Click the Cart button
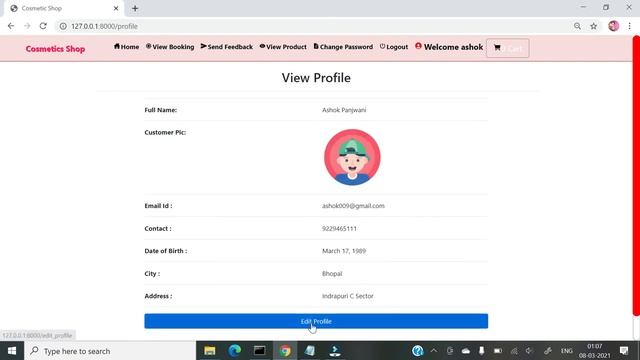The height and width of the screenshot is (360, 640). point(508,48)
